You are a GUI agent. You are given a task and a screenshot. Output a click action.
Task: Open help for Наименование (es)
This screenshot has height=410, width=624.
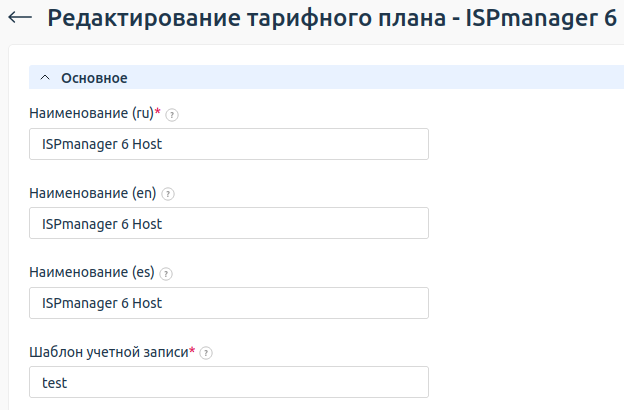[166, 273]
